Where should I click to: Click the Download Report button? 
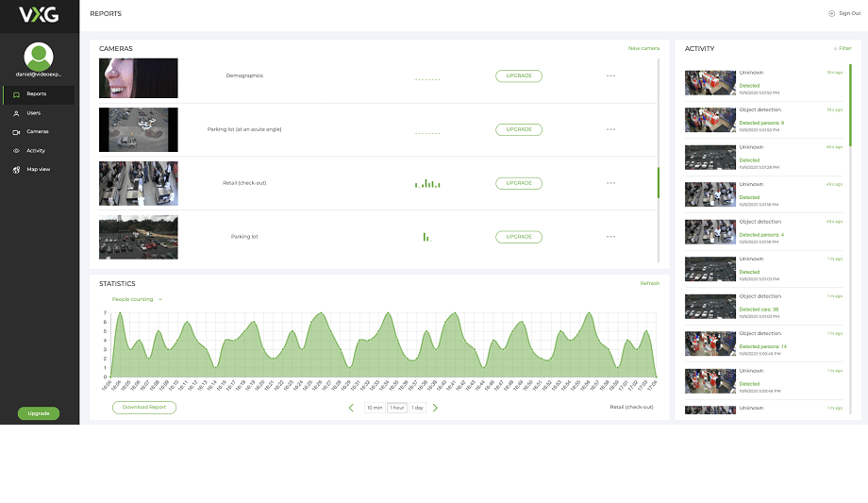[x=144, y=408]
